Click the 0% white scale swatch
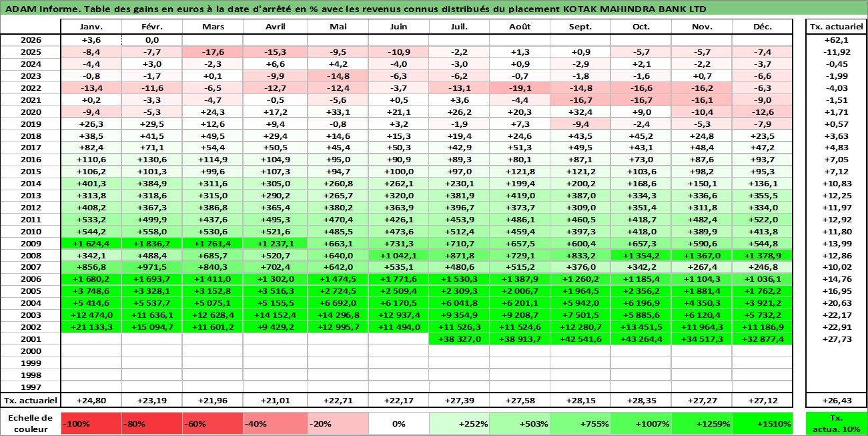The image size is (868, 436). point(398,423)
